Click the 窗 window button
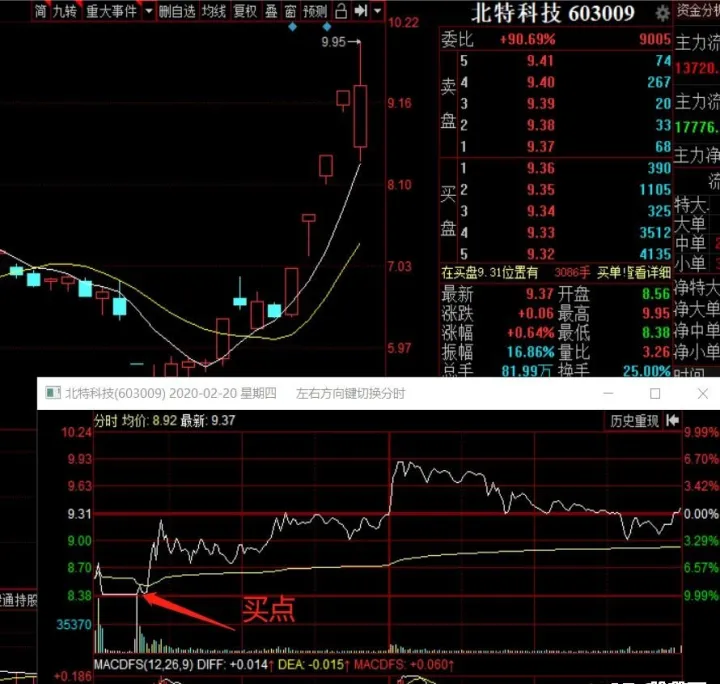 290,11
